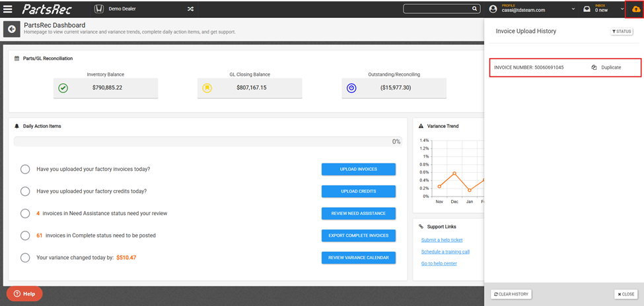Screen dimensions: 644x306
Task: Open the Schedule a training call link
Action: click(x=445, y=251)
